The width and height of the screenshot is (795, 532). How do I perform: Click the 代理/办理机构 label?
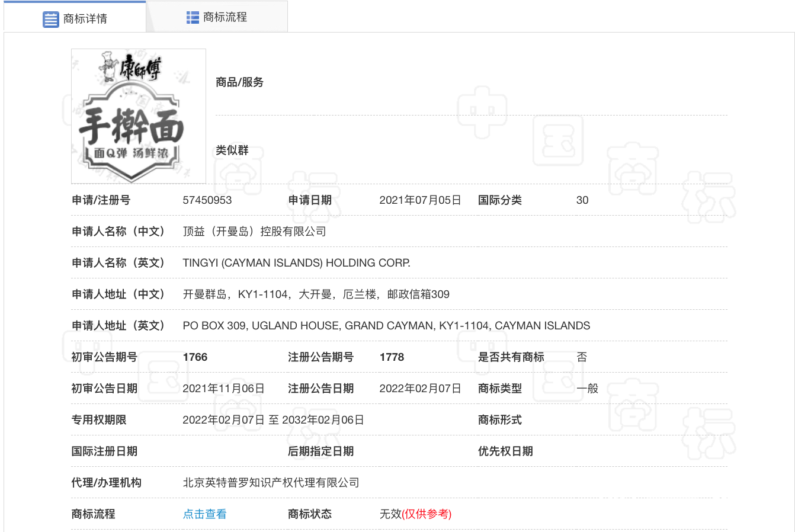point(107,483)
